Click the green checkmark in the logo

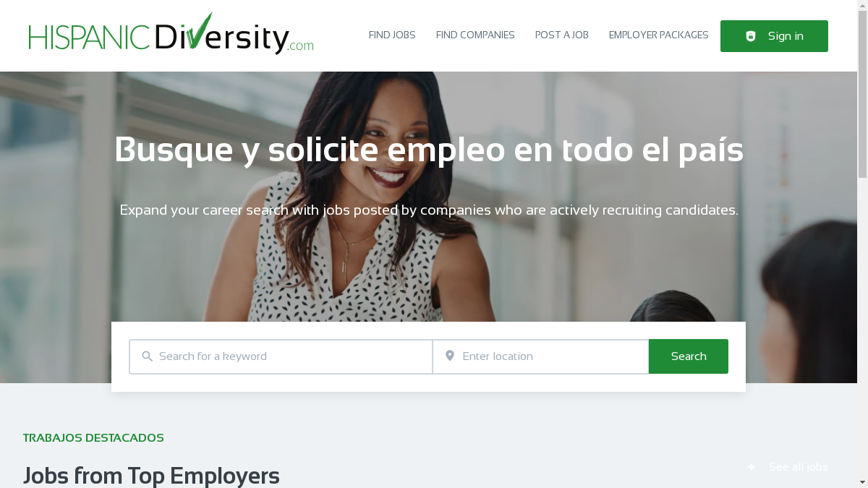[x=198, y=30]
